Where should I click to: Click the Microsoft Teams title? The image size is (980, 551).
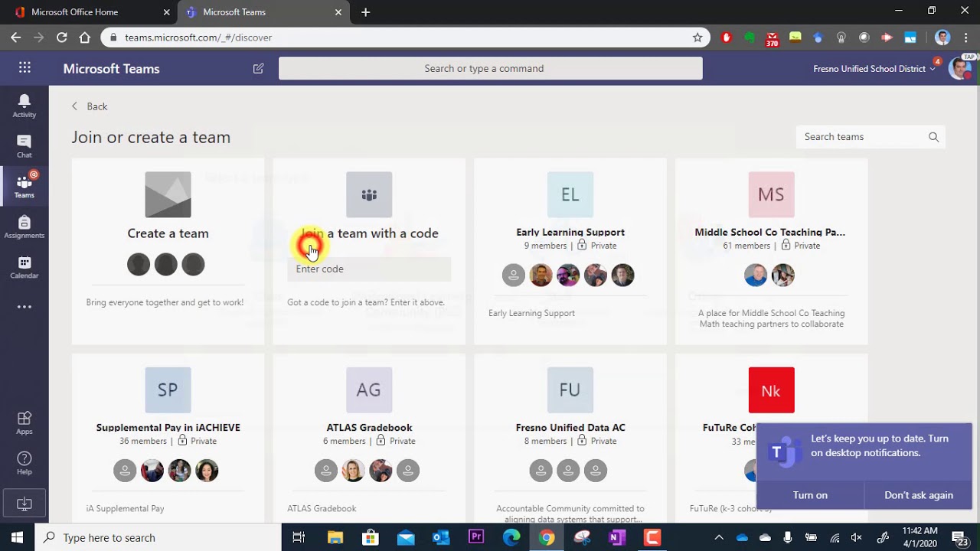(111, 69)
